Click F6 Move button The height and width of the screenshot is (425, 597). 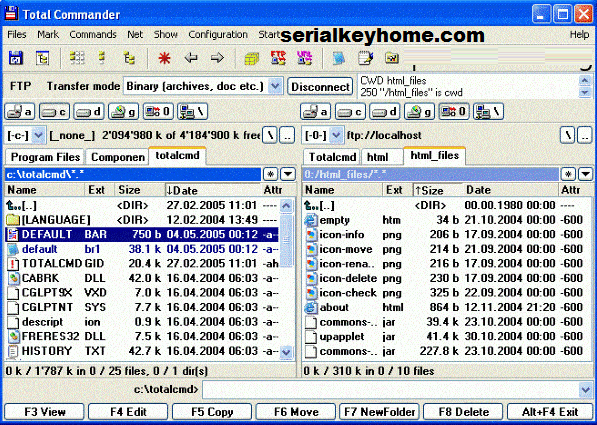[296, 412]
